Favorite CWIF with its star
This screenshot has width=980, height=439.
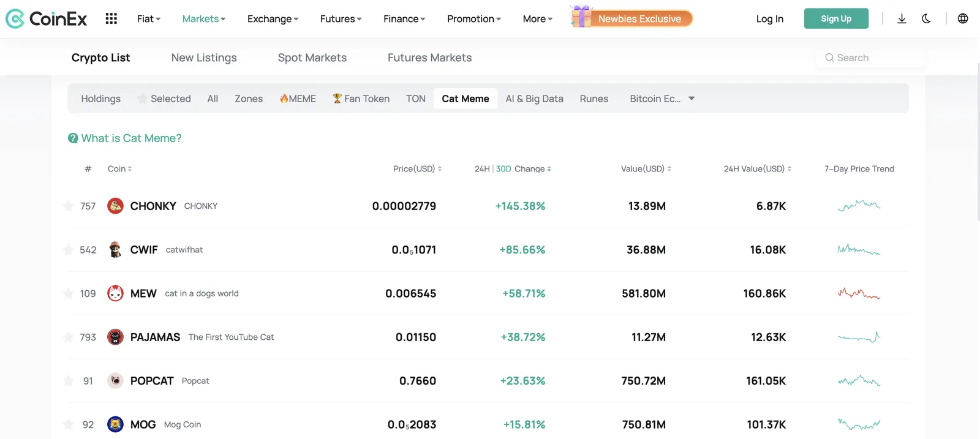[x=69, y=250]
